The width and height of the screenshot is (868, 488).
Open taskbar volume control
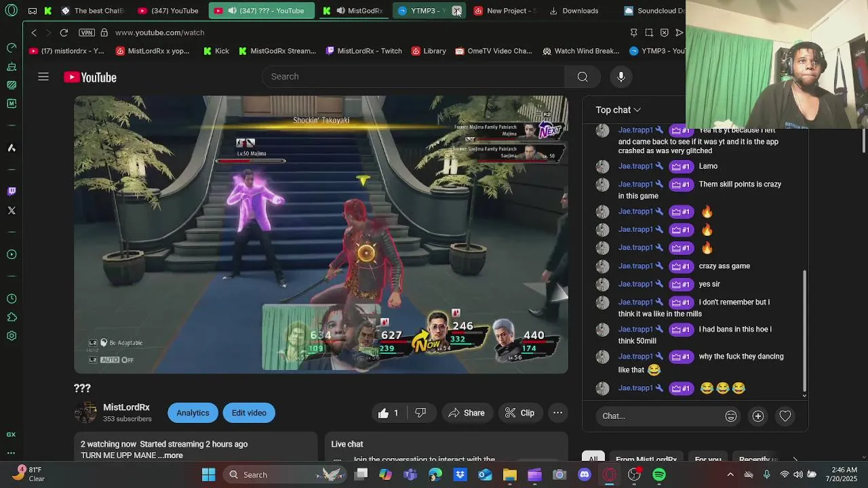799,474
